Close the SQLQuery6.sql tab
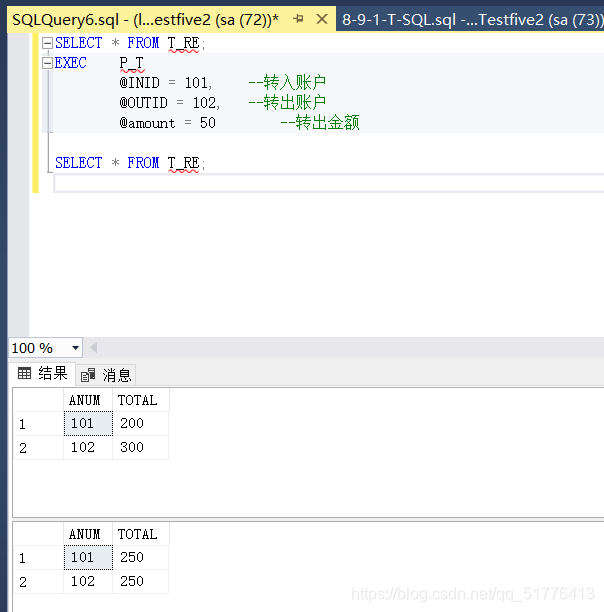This screenshot has width=604, height=612. tap(322, 19)
